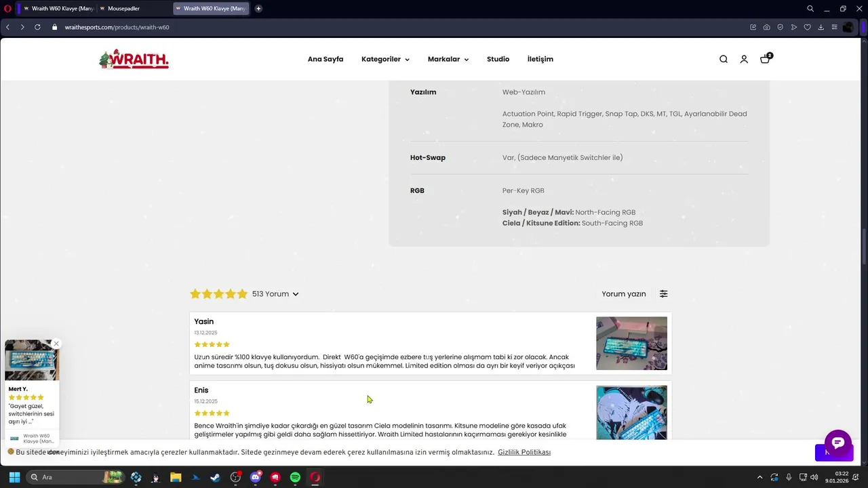Screen dimensions: 868x488
Task: Open Steam from the taskbar
Action: [215, 477]
